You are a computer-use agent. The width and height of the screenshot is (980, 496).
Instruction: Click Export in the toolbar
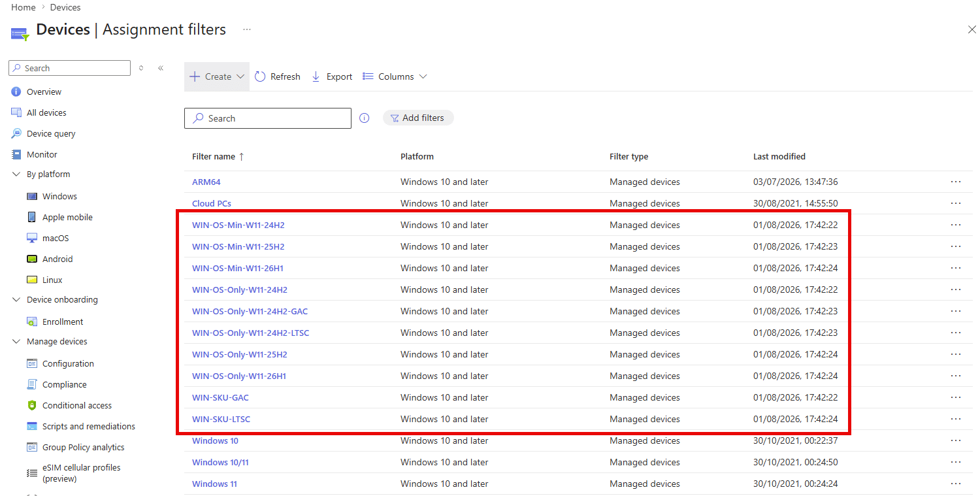click(x=332, y=76)
